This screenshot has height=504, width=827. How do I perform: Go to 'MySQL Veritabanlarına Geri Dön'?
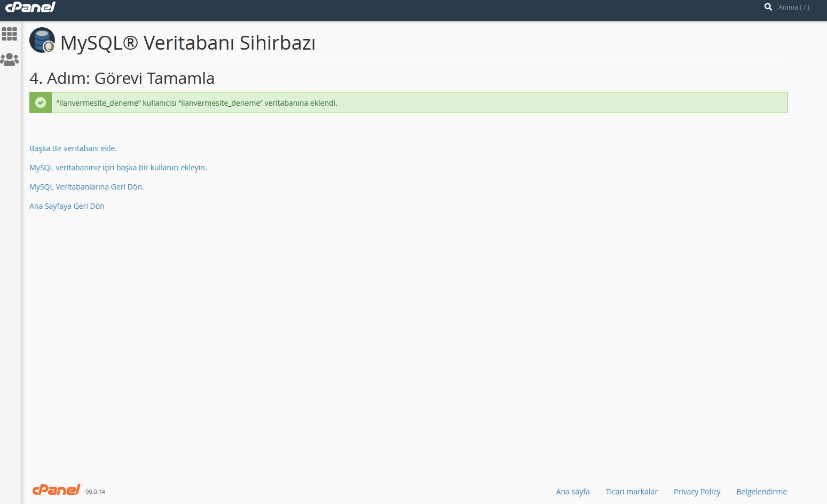(x=86, y=187)
